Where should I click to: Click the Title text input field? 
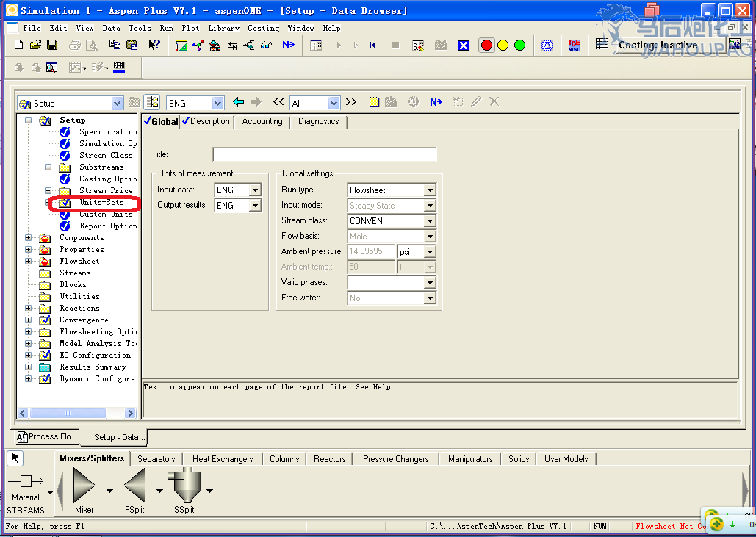tap(324, 154)
